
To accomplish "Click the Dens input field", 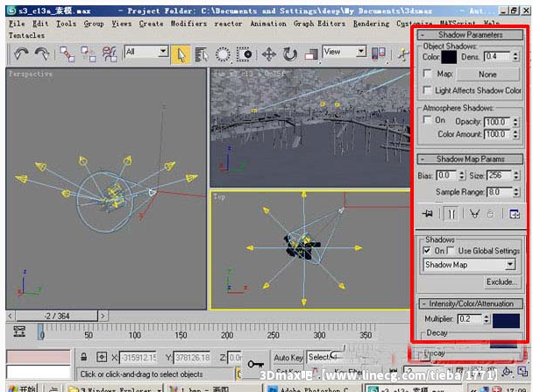I will 497,56.
